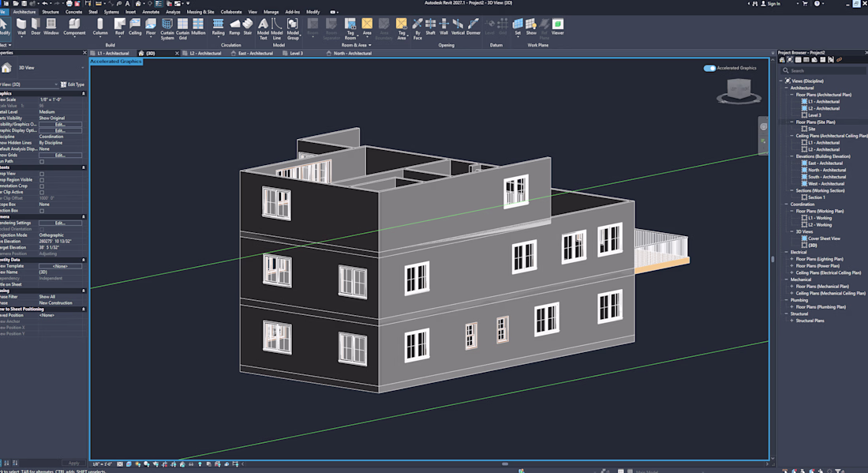Click the Project Browser search field
This screenshot has height=473, width=868.
pyautogui.click(x=824, y=71)
